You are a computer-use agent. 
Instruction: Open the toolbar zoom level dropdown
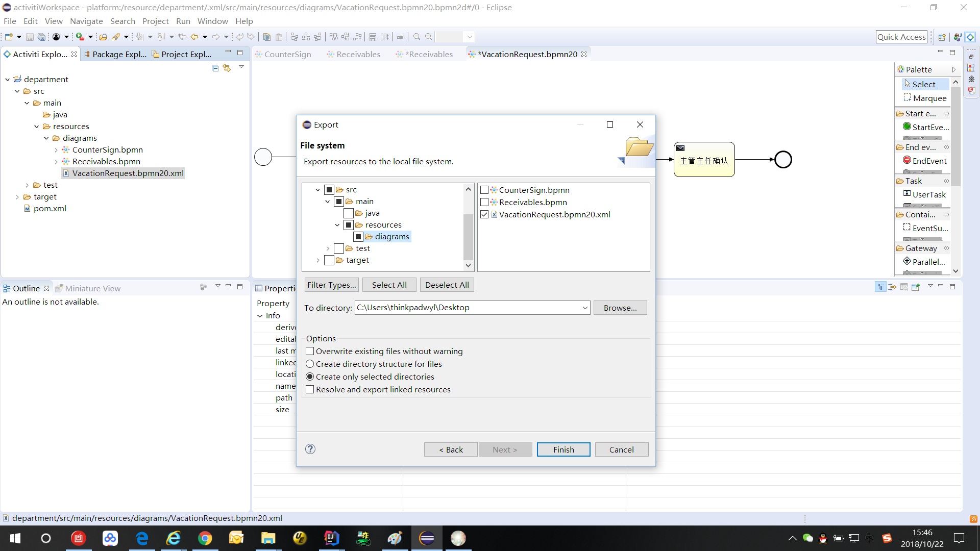pos(470,37)
